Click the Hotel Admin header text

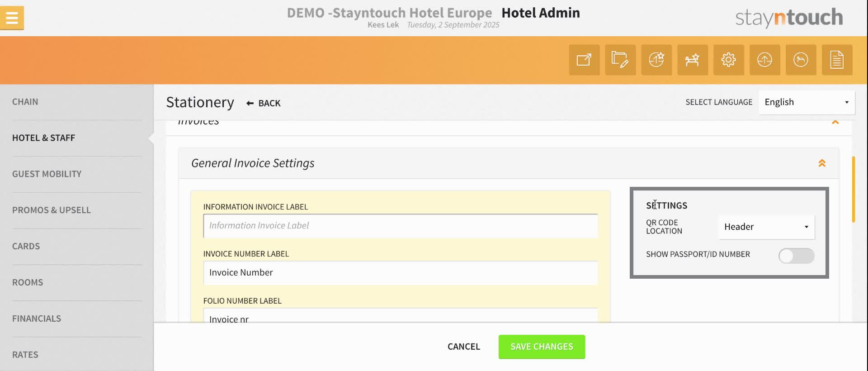tap(541, 13)
